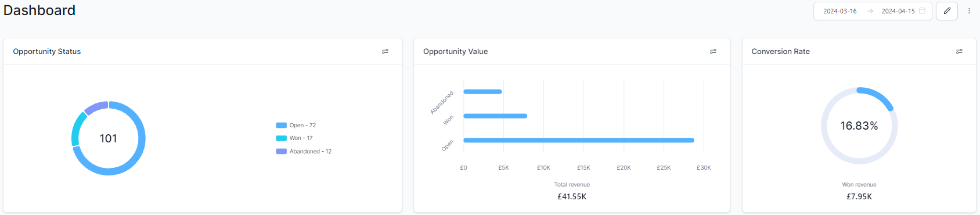Toggle the Open - 72 legend entry
This screenshot has width=980, height=215.
pos(296,126)
